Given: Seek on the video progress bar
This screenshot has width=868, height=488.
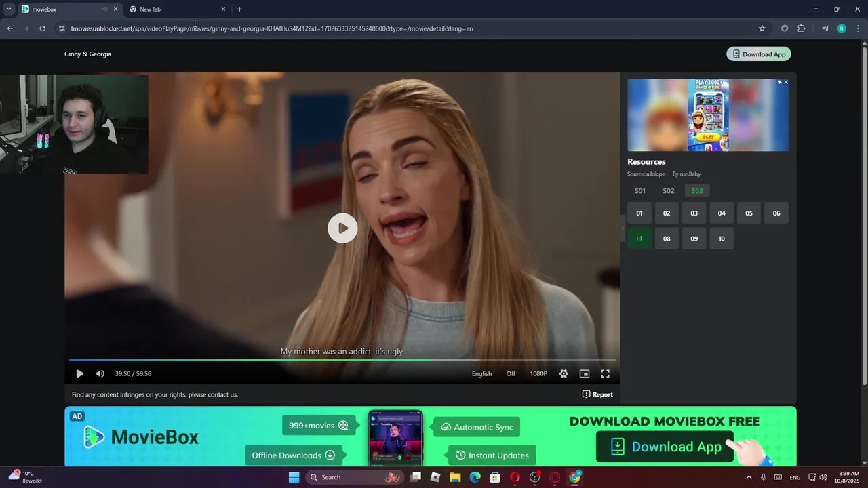Looking at the screenshot, I should 342,360.
